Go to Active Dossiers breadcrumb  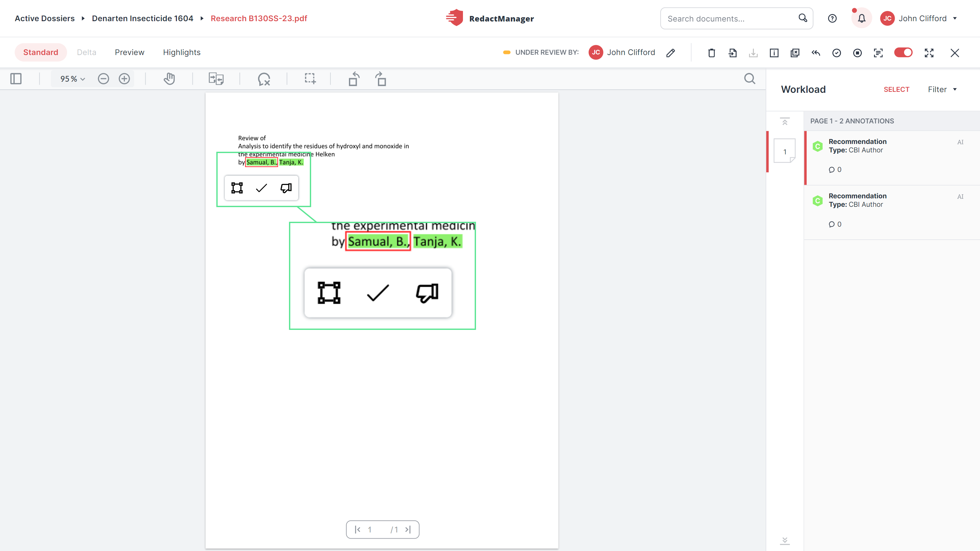click(45, 18)
